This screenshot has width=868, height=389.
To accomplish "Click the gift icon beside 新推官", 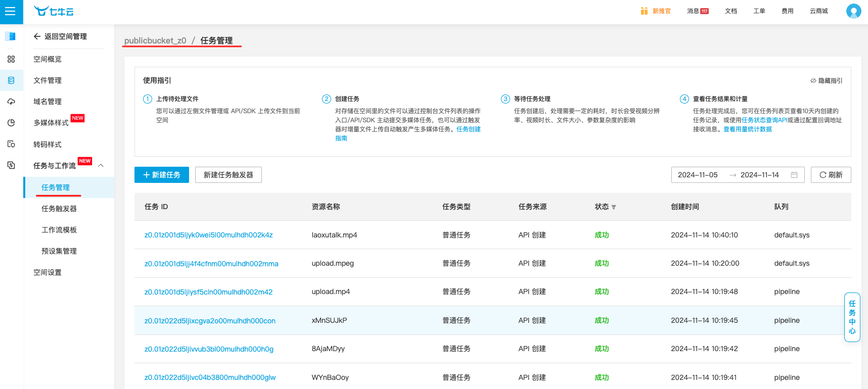I will click(x=644, y=11).
